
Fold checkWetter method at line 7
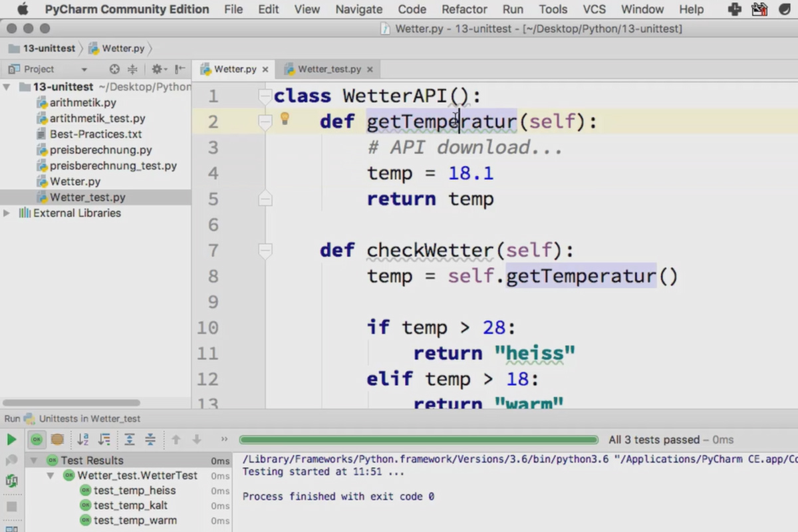tap(265, 251)
